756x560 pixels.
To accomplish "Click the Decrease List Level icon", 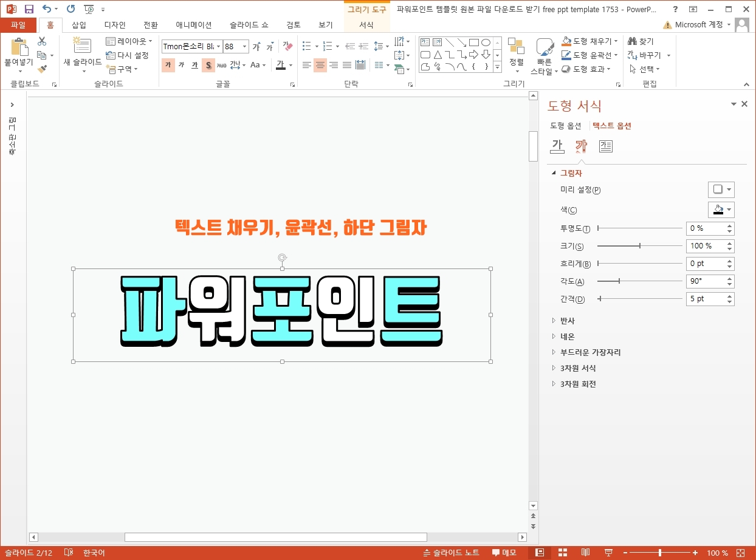I will [349, 46].
